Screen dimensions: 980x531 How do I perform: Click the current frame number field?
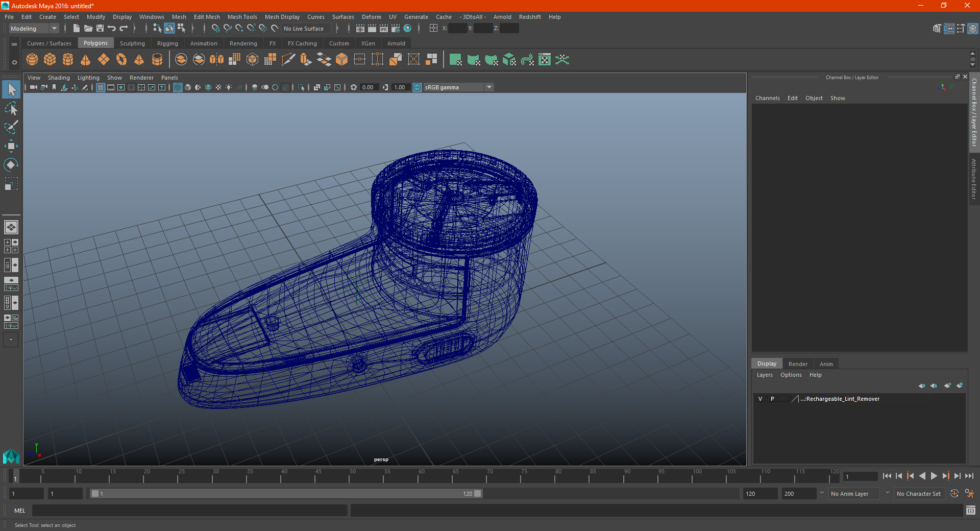click(860, 476)
